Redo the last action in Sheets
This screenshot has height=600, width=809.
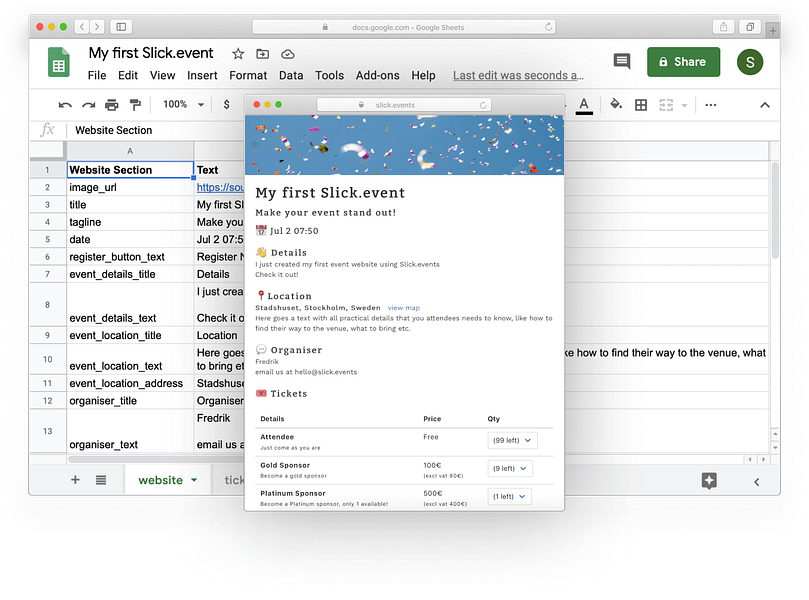pos(89,105)
